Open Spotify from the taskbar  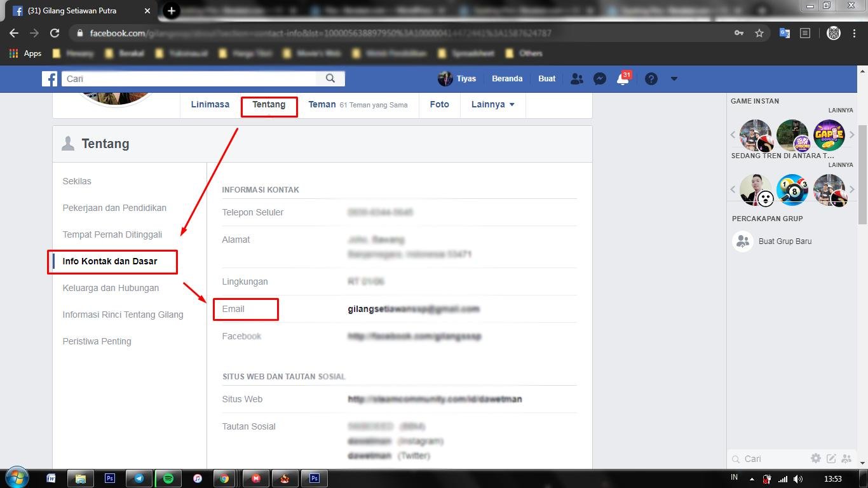click(168, 478)
